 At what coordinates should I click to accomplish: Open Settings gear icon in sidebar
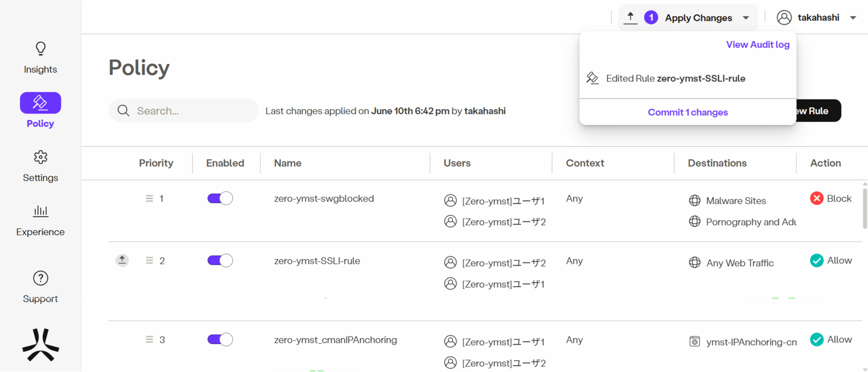(x=40, y=157)
